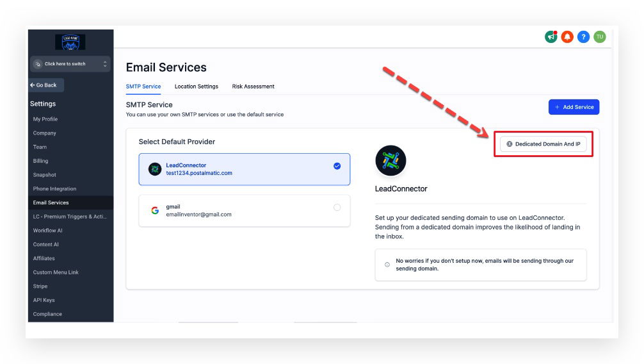The height and width of the screenshot is (364, 644).
Task: Click the LeadConnector provider icon in the list
Action: pos(155,169)
